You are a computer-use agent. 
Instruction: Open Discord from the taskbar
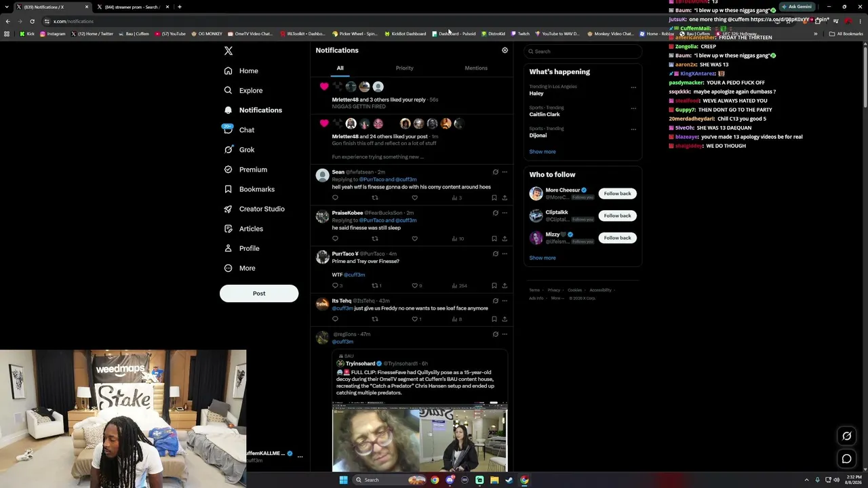pyautogui.click(x=450, y=480)
